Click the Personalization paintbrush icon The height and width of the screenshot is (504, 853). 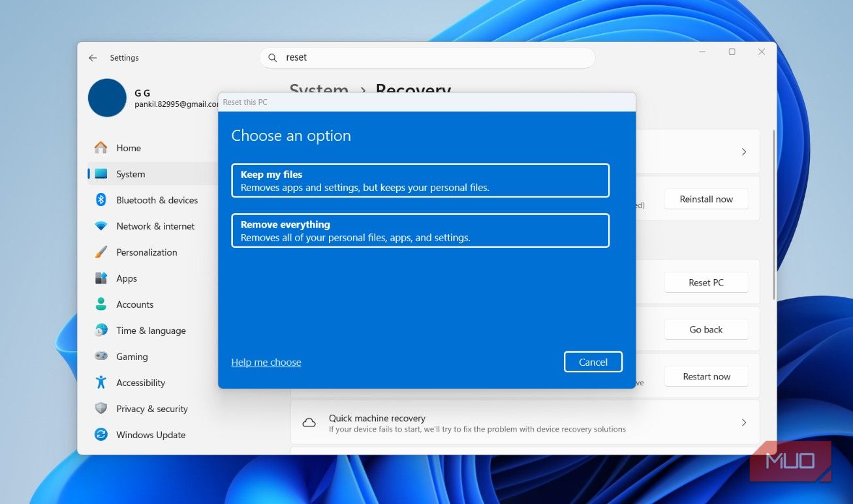coord(101,252)
